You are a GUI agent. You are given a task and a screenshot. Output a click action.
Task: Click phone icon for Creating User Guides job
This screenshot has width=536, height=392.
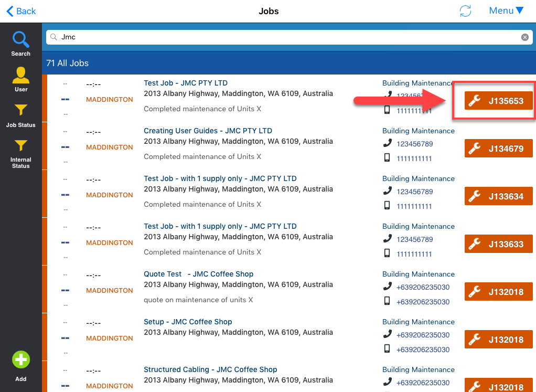point(388,143)
